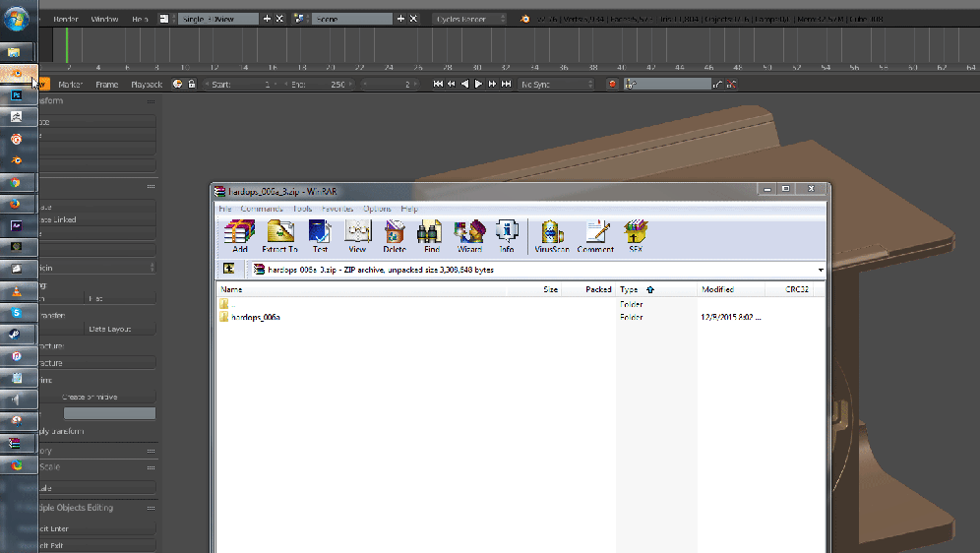Click the up one level button
The height and width of the screenshot is (553, 980).
(228, 269)
